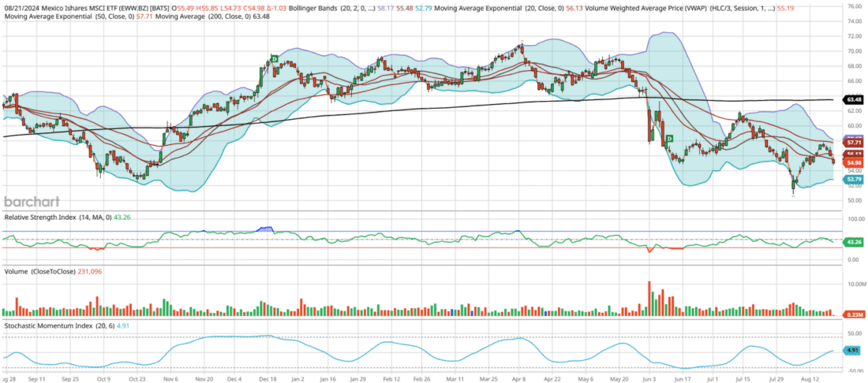The image size is (868, 383).
Task: Click the 231,096 volume value in pane header
Action: coord(90,272)
